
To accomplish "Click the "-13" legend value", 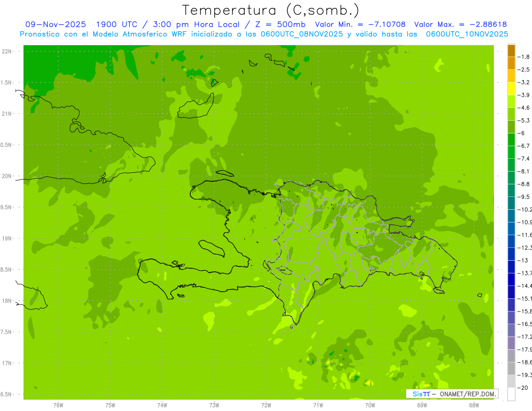I will point(523,260).
